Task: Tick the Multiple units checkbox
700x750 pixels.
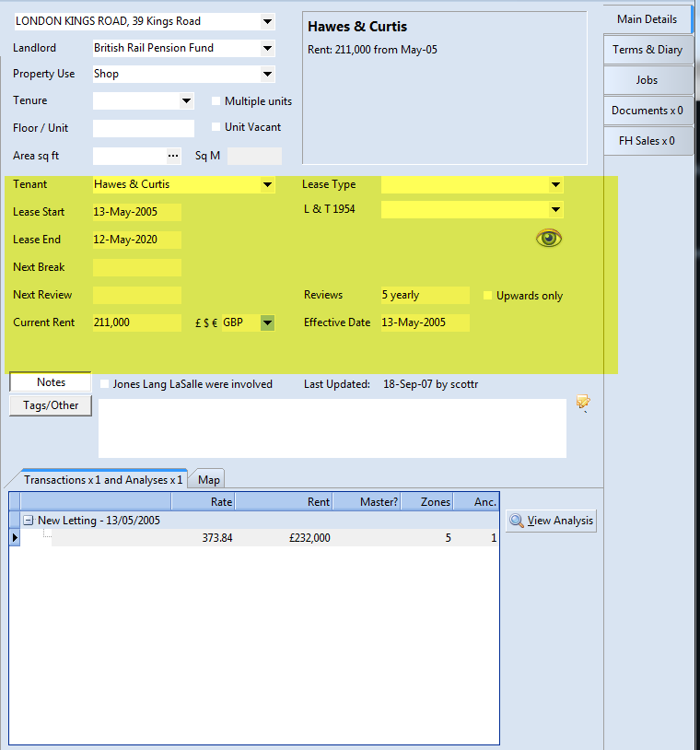Action: click(x=216, y=101)
